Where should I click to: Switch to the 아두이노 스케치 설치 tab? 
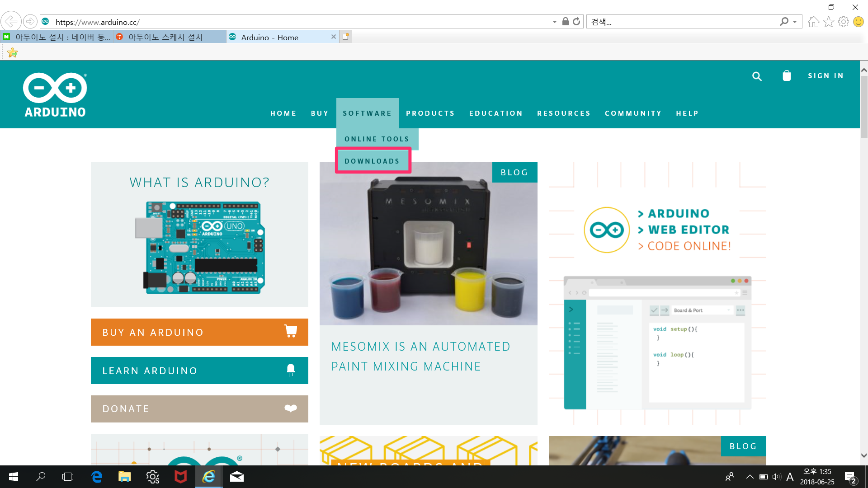167,37
